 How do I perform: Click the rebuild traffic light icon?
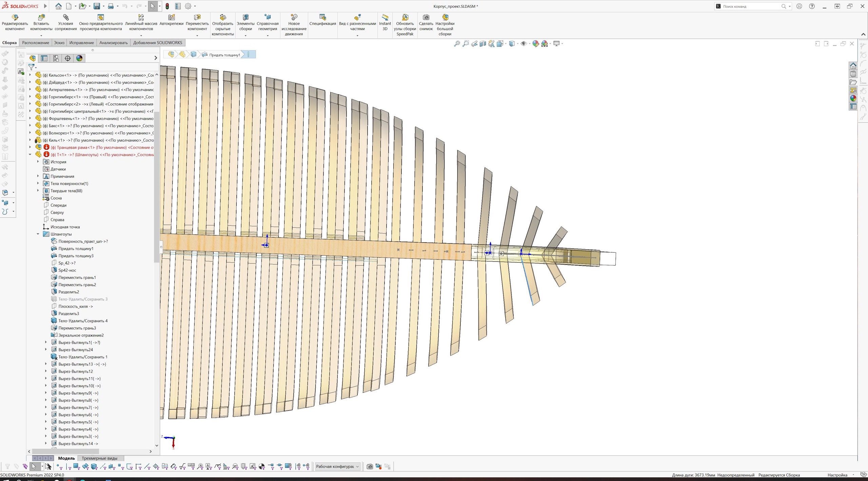click(167, 6)
